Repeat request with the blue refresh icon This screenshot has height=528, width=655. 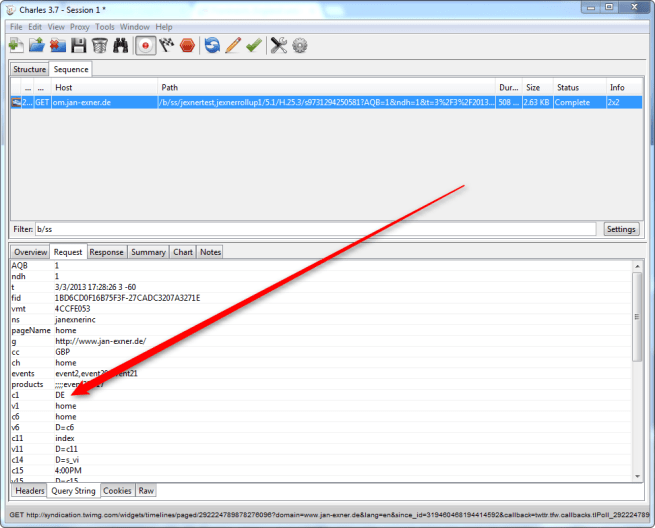coord(212,45)
